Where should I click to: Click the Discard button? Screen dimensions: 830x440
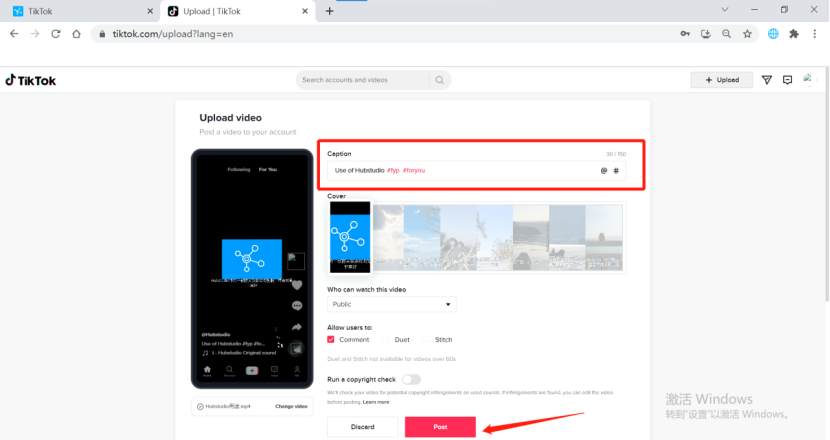[363, 427]
